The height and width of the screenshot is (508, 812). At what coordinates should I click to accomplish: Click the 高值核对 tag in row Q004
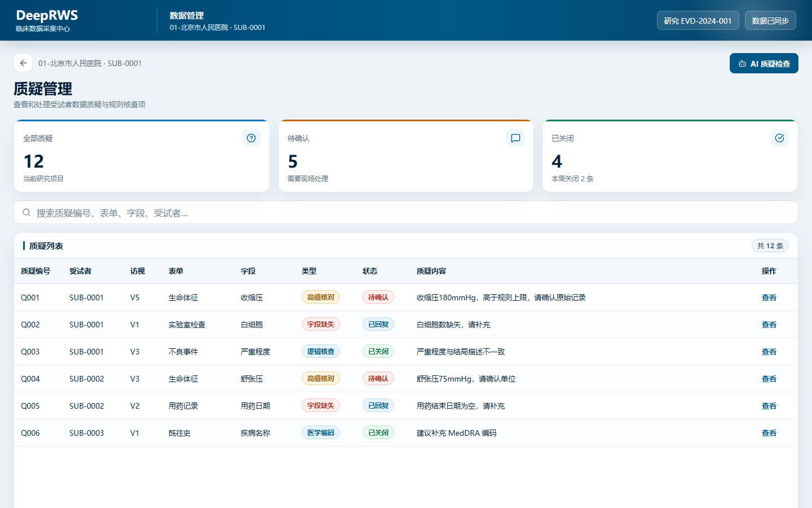pos(321,379)
